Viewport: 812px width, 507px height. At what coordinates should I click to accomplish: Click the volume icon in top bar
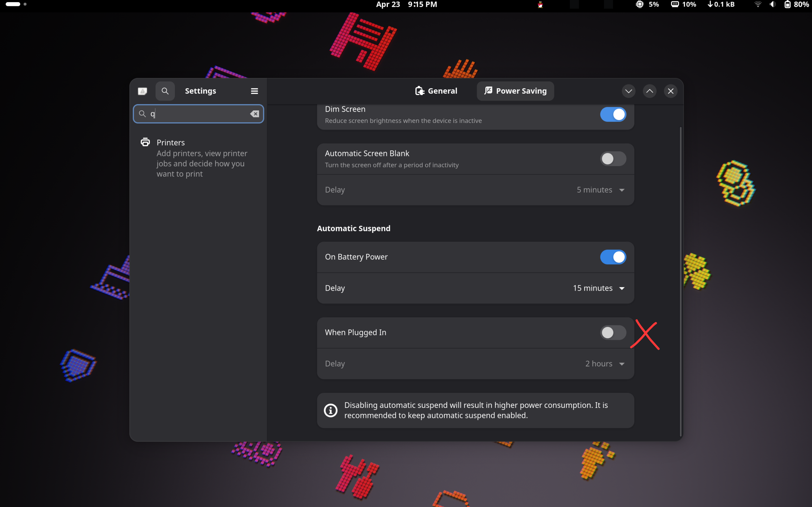[772, 4]
